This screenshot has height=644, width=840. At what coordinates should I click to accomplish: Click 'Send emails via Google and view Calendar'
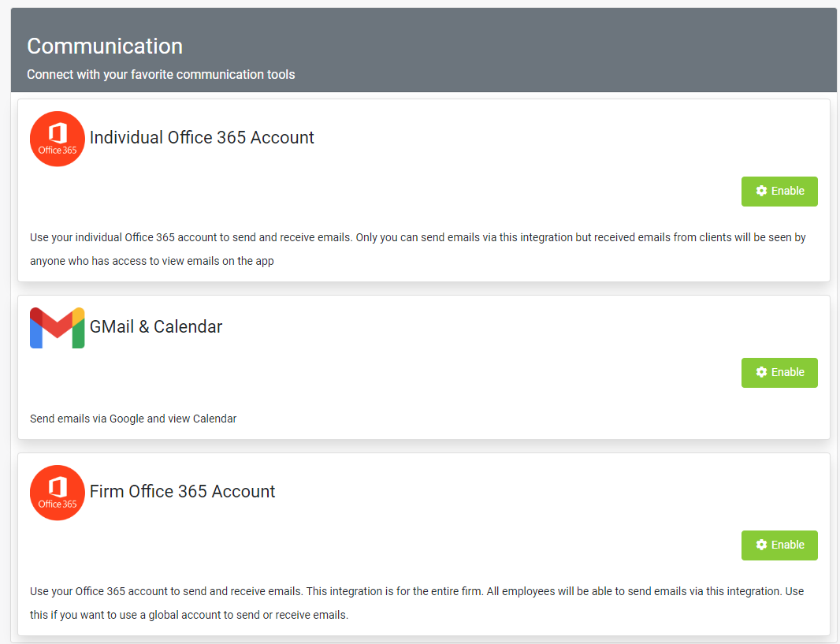[x=133, y=419]
